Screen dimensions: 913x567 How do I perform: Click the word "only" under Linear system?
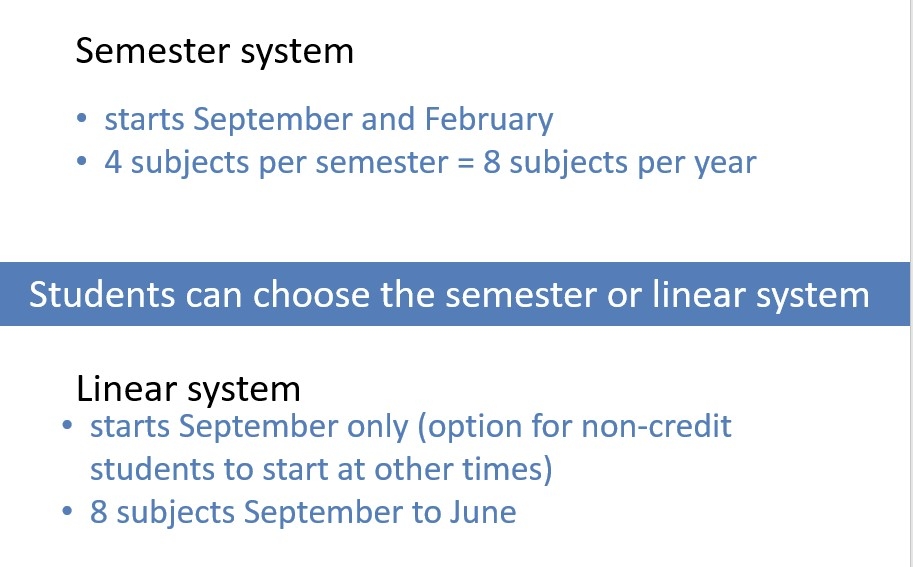click(378, 428)
